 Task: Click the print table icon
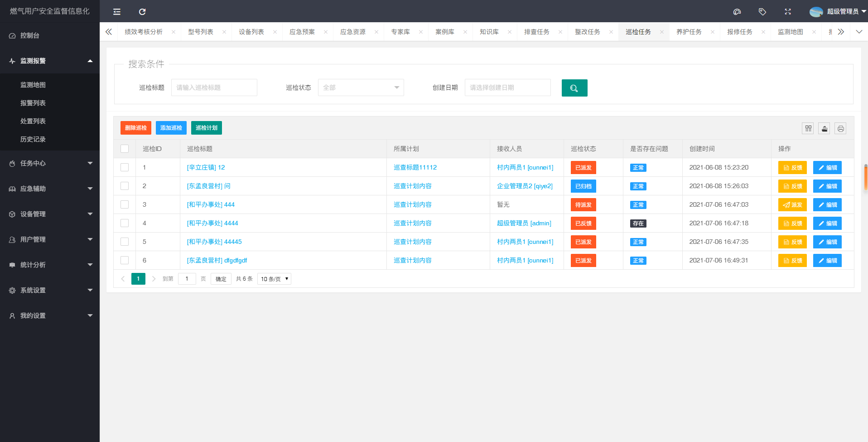coord(840,129)
